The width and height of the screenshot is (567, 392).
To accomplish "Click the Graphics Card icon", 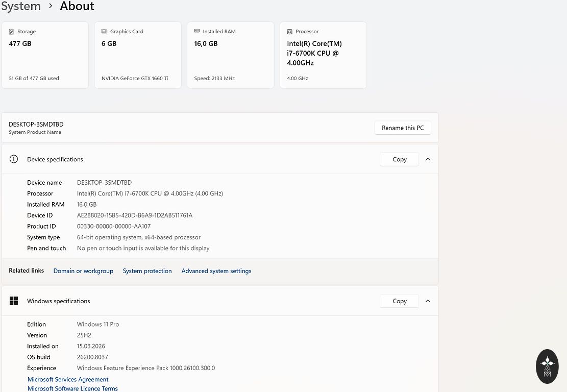I will (104, 32).
